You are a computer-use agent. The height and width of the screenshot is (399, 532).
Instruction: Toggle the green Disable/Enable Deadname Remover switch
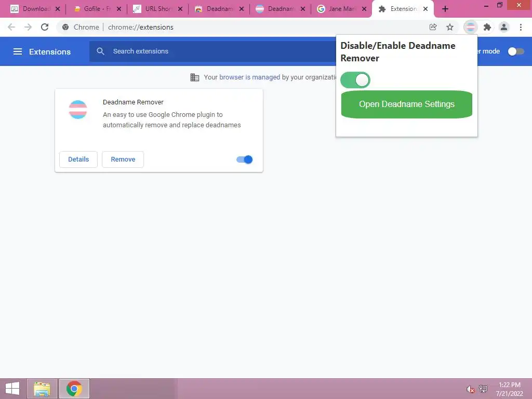[355, 80]
